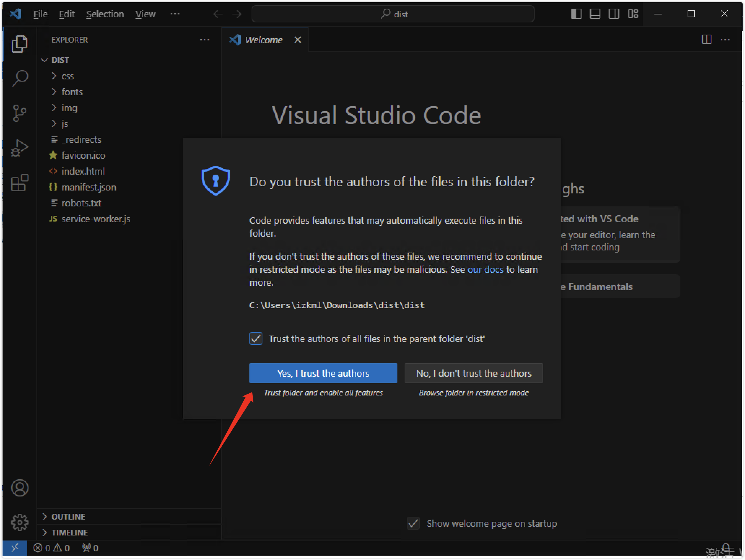Open the Accounts menu icon
745x560 pixels.
point(19,488)
